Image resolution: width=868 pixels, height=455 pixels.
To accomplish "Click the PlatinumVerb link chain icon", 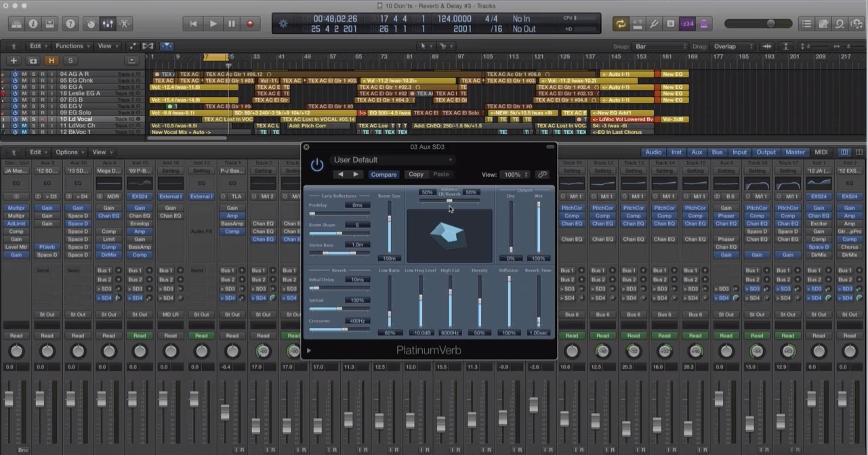I will 542,174.
